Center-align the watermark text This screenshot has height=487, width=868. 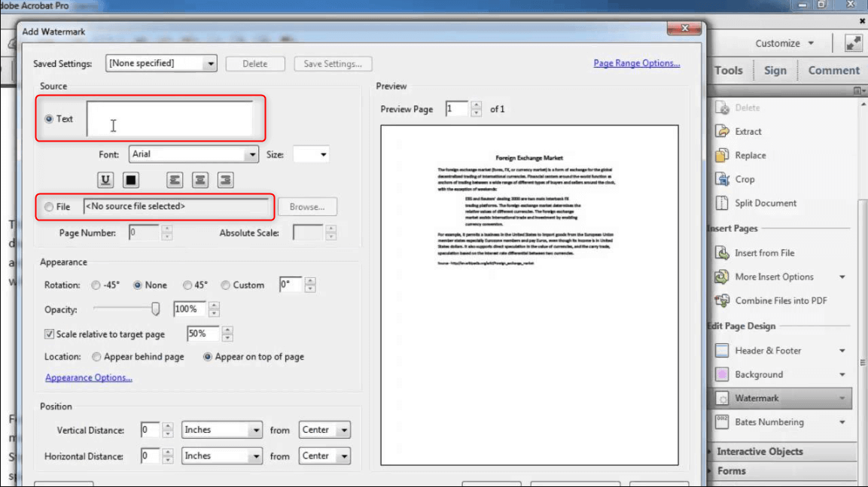click(x=199, y=180)
